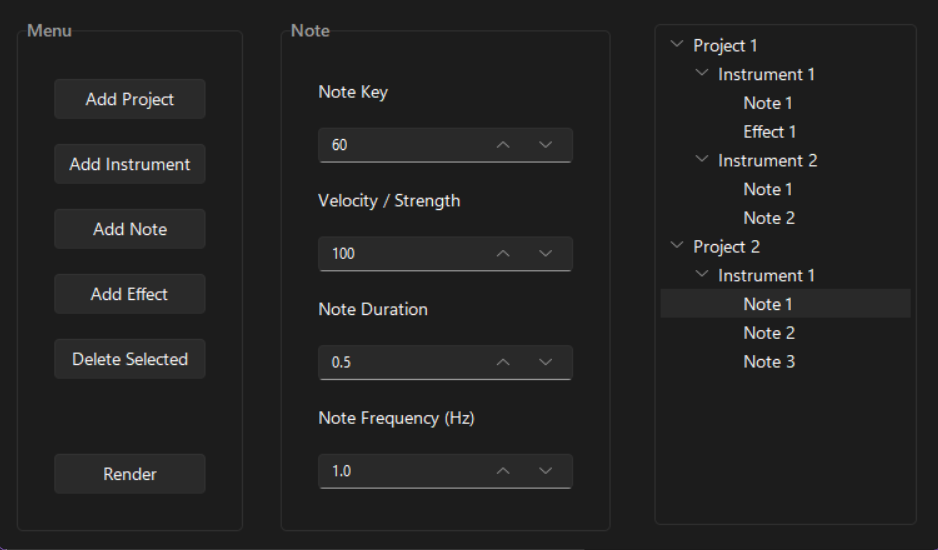Decrease Velocity / Strength value

545,254
